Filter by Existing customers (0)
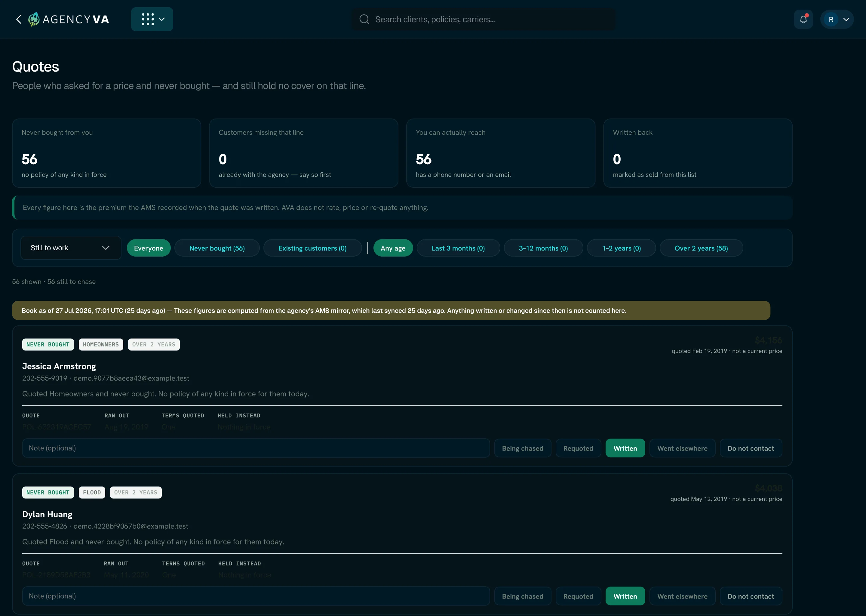 pyautogui.click(x=312, y=248)
